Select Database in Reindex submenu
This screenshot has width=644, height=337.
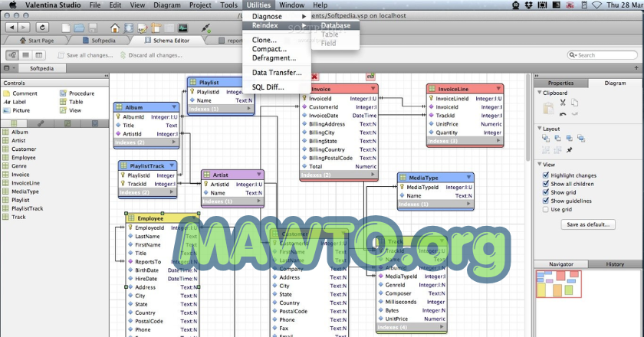coord(335,25)
